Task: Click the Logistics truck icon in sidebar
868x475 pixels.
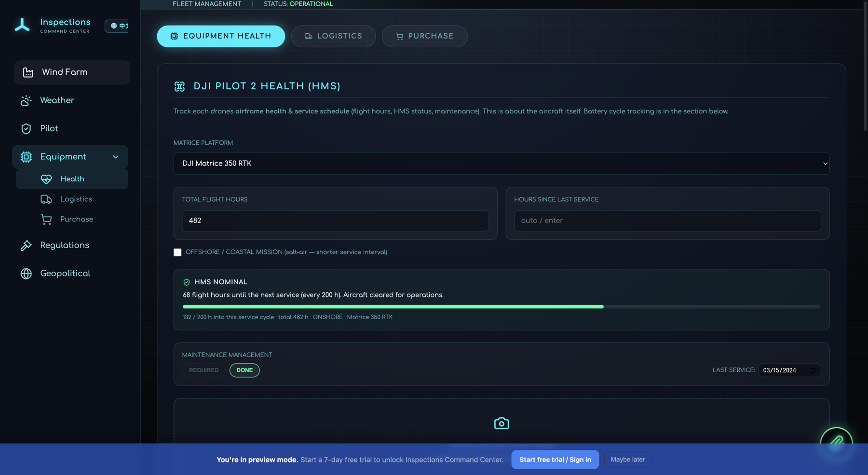Action: coord(46,199)
